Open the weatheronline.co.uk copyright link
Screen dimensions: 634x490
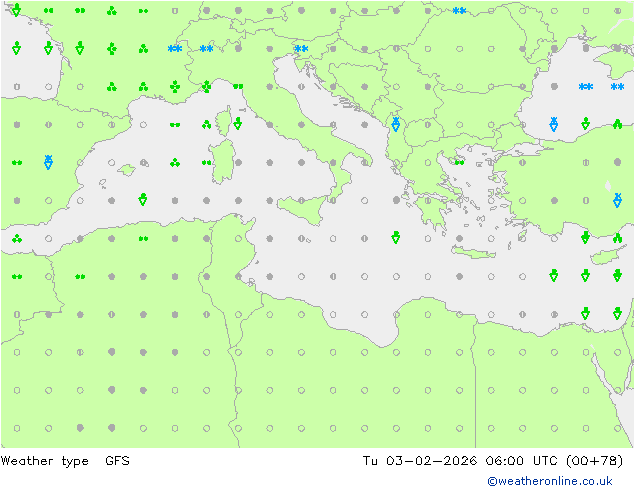coord(550,481)
